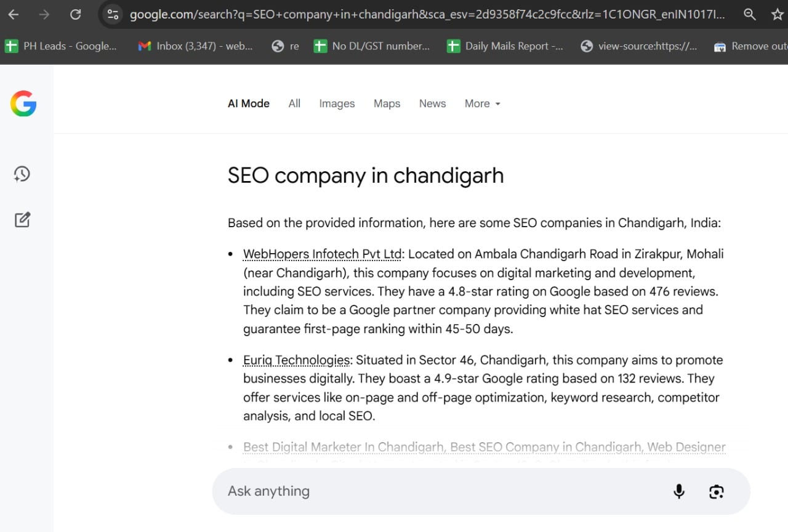The width and height of the screenshot is (788, 532).
Task: Open the WebHopers Infotech Pvt Ltd link
Action: [x=321, y=254]
